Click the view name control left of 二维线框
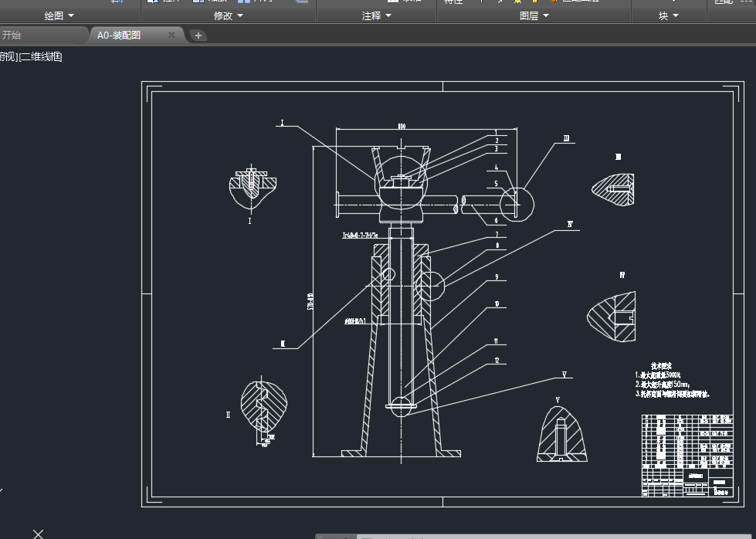Image resolution: width=756 pixels, height=539 pixels. click(x=7, y=56)
